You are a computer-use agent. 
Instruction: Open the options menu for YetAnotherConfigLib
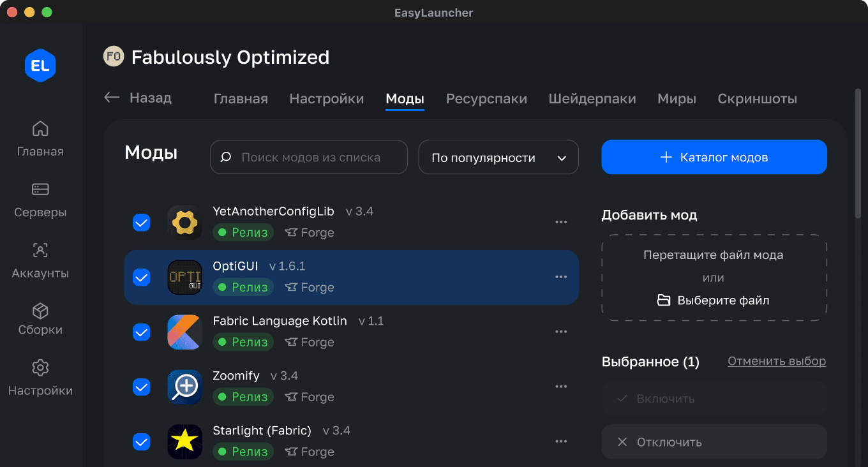pyautogui.click(x=561, y=221)
